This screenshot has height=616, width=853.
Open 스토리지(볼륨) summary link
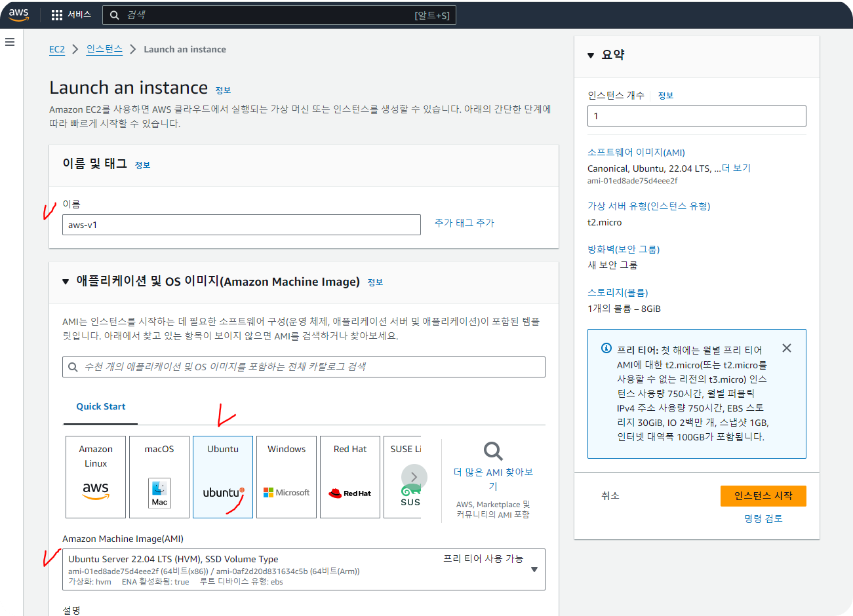618,292
